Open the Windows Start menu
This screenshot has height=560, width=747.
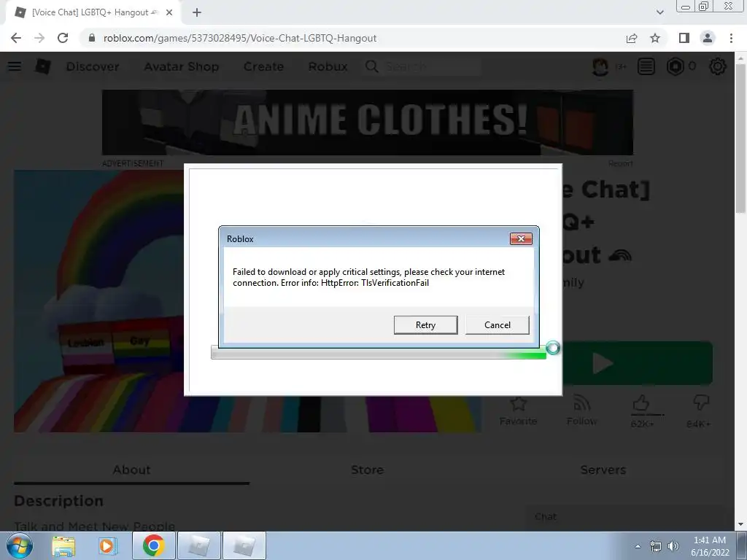[20, 545]
